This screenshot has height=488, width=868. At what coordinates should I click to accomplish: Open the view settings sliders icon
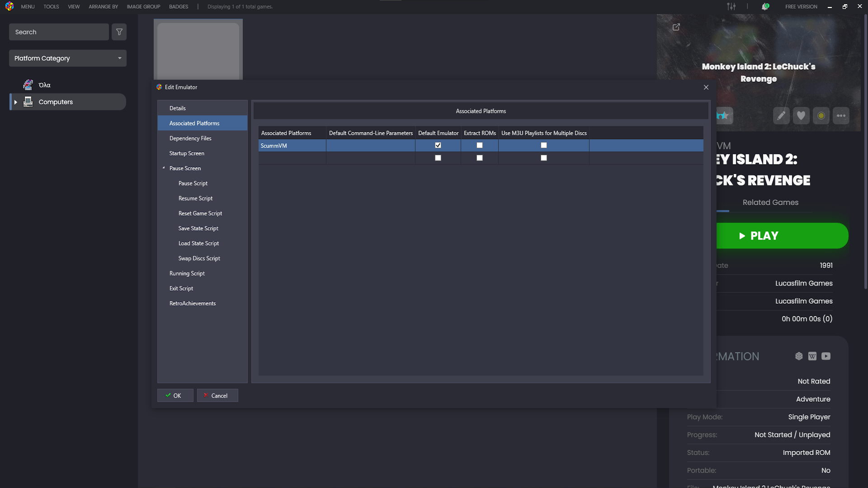pyautogui.click(x=731, y=7)
